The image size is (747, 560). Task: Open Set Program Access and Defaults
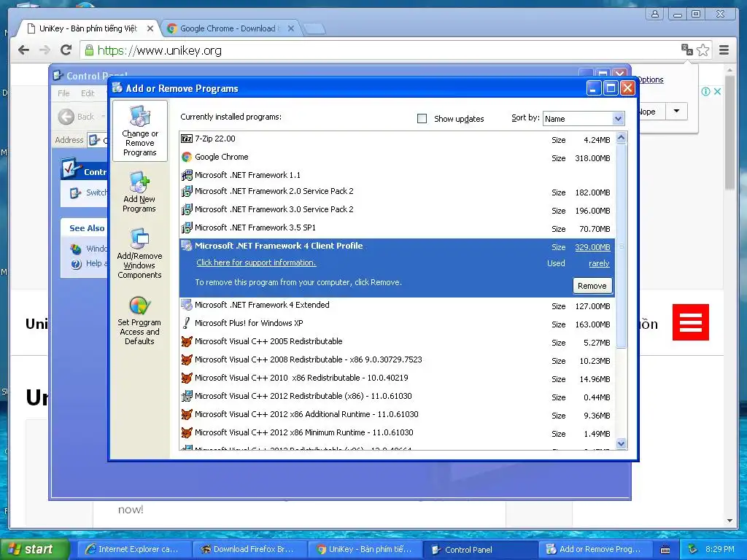[x=139, y=320]
